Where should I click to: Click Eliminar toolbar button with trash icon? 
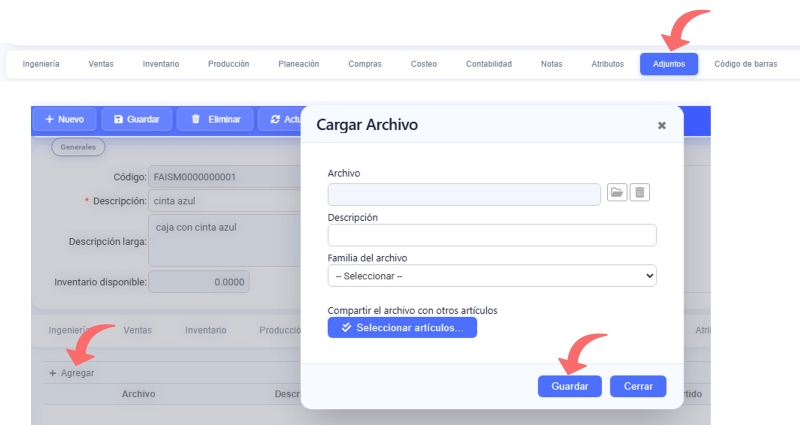[x=215, y=119]
